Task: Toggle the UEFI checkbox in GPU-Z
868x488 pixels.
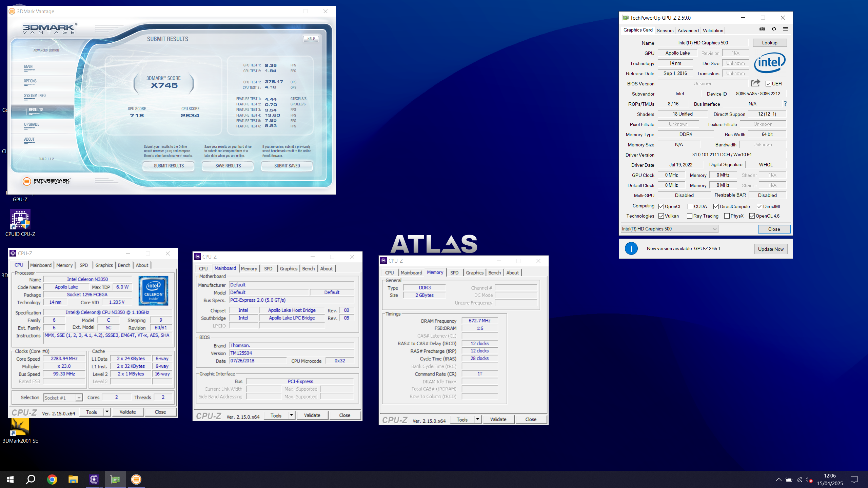Action: 768,84
